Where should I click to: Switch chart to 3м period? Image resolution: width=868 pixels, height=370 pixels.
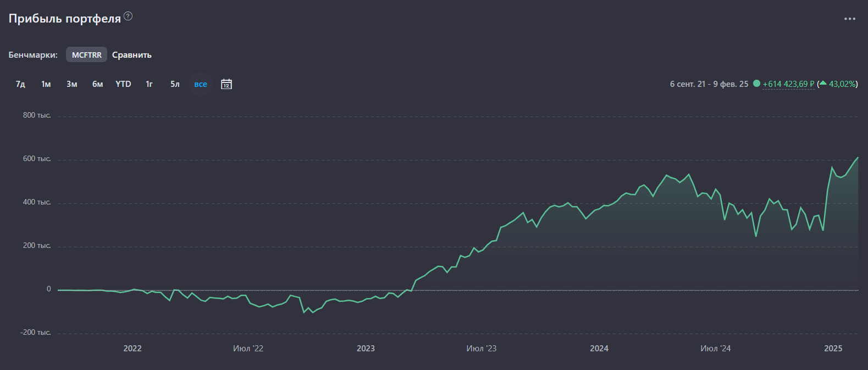[72, 84]
